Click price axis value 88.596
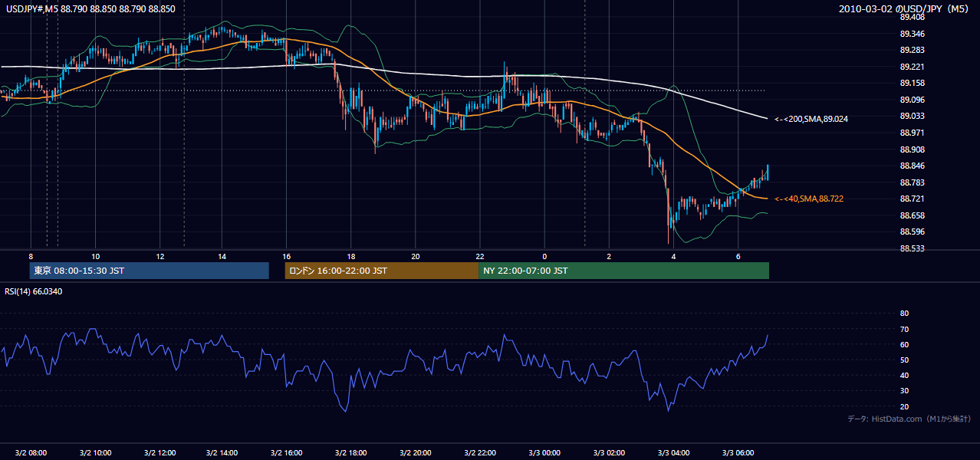This screenshot has width=980, height=460. [x=913, y=232]
